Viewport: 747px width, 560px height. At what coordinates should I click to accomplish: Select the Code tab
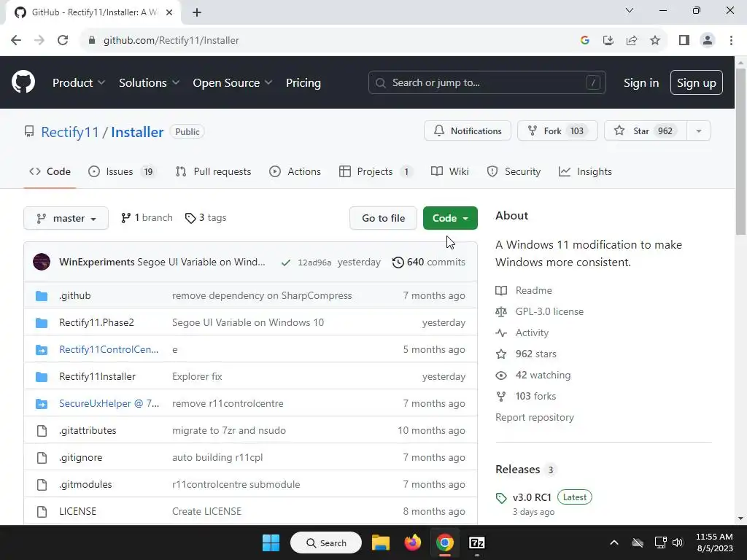click(x=50, y=171)
